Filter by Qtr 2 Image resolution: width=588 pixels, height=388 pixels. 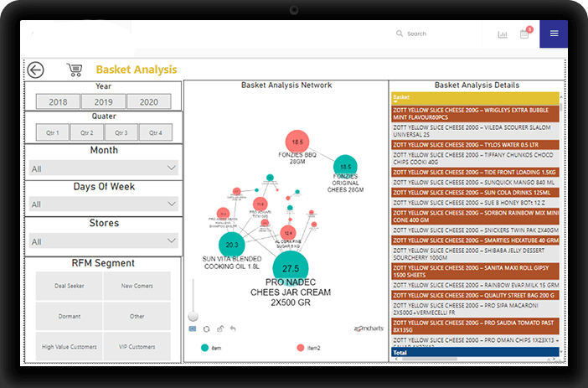[x=87, y=132]
